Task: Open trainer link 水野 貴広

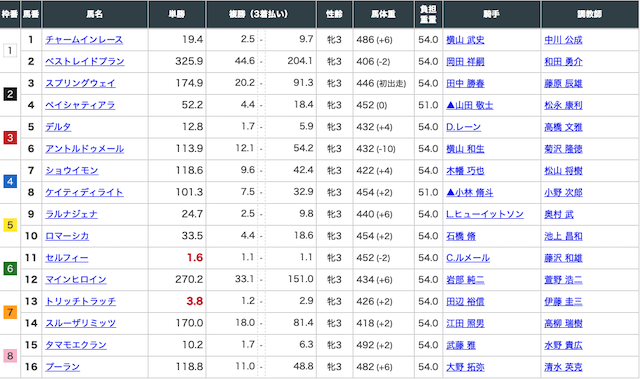Action: [x=563, y=345]
